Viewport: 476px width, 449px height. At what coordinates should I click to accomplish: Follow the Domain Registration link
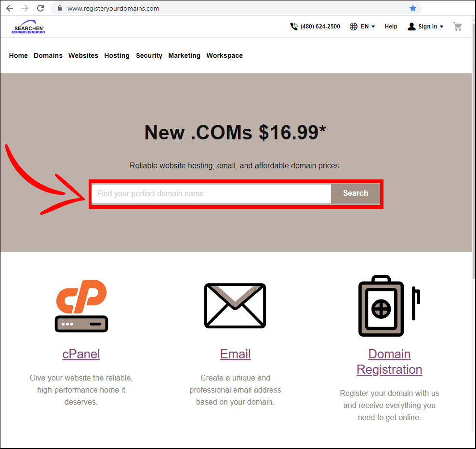[389, 362]
